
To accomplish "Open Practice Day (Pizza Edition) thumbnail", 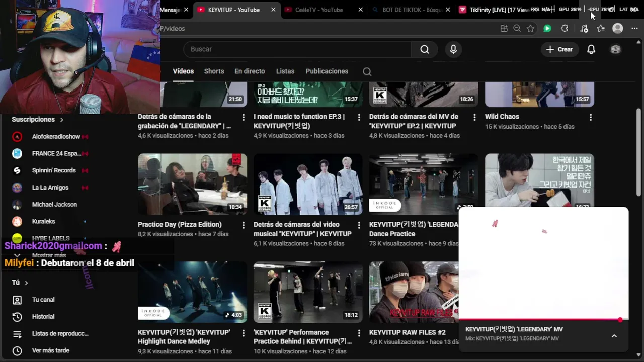I will [x=192, y=185].
